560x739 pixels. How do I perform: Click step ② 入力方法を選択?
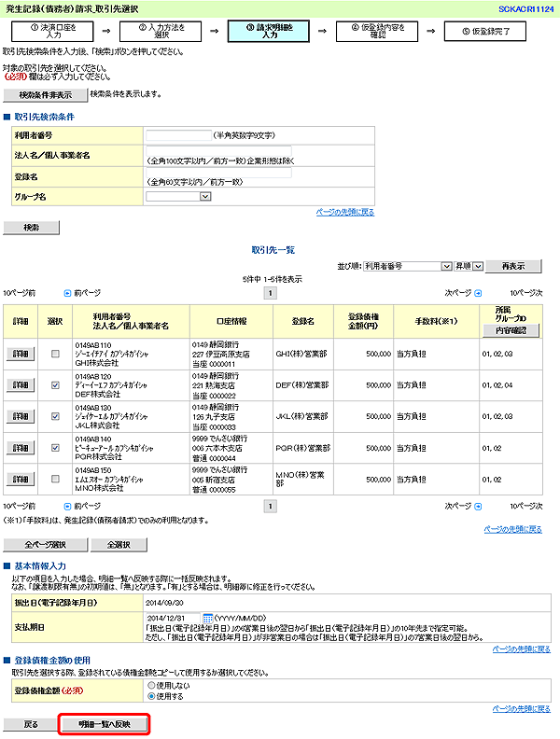[x=161, y=32]
